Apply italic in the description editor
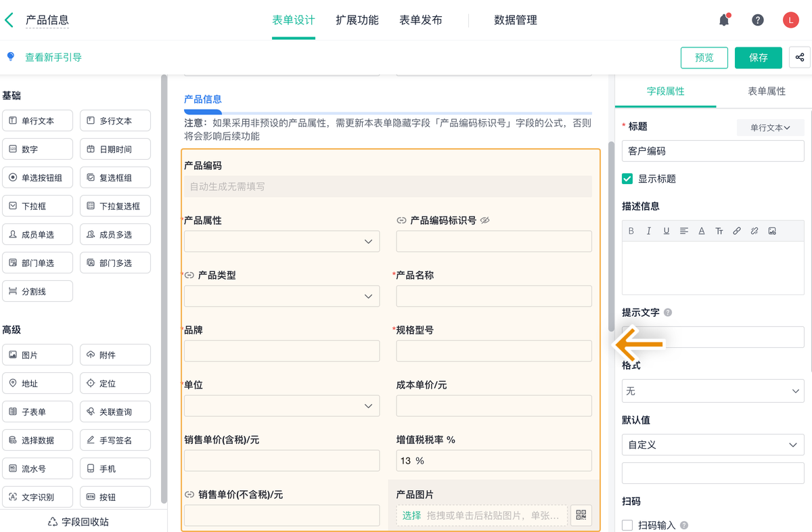 pos(649,231)
